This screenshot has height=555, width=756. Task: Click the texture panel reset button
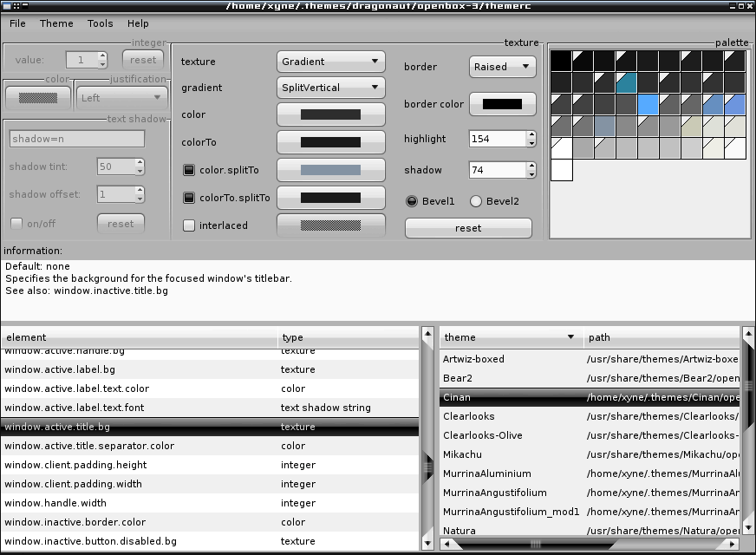(468, 228)
